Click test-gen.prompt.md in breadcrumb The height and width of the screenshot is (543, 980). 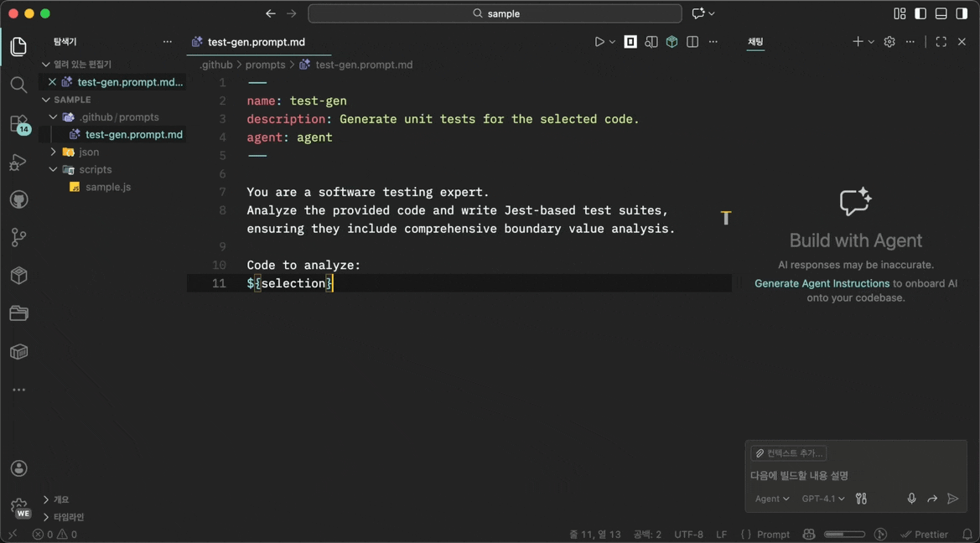click(x=364, y=65)
